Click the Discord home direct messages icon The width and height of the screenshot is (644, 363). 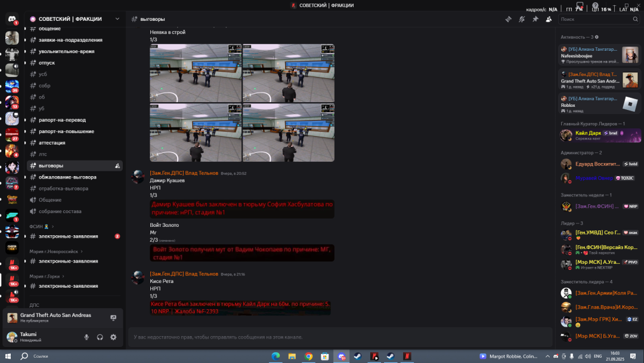pos(12,20)
